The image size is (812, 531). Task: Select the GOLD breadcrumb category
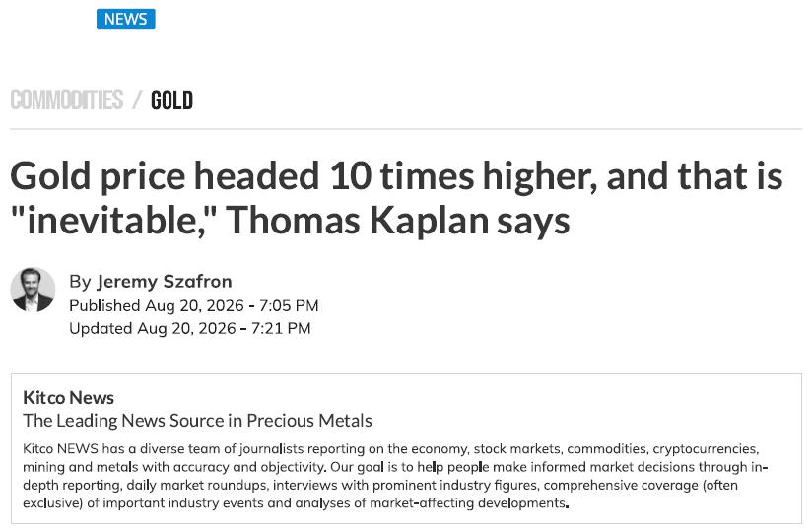coord(171,100)
